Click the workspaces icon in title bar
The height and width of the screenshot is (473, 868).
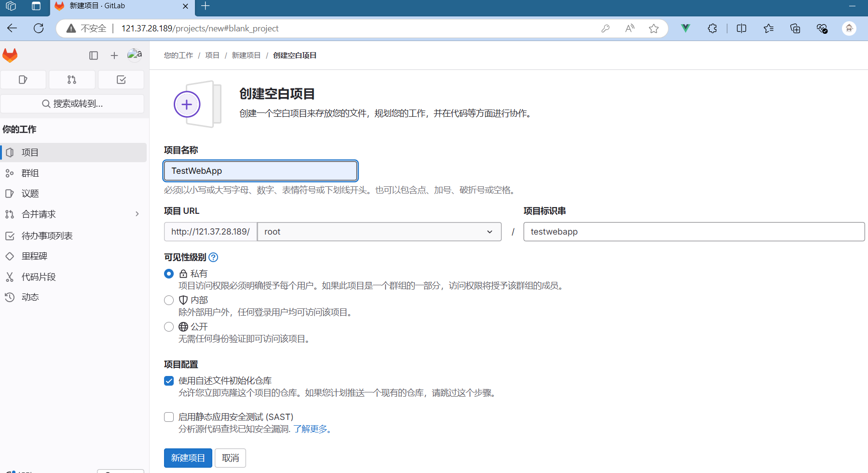click(x=11, y=6)
